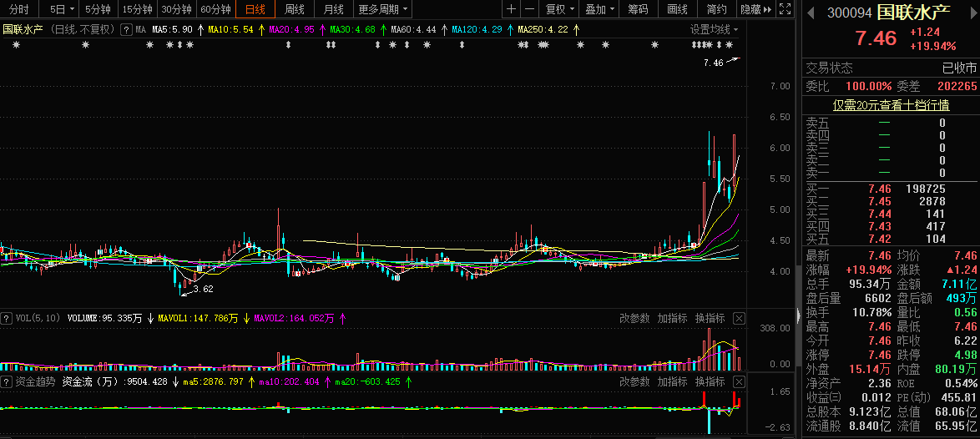980x439 pixels.
Task: Click MA250:4.22 yellow label
Action: (543, 29)
